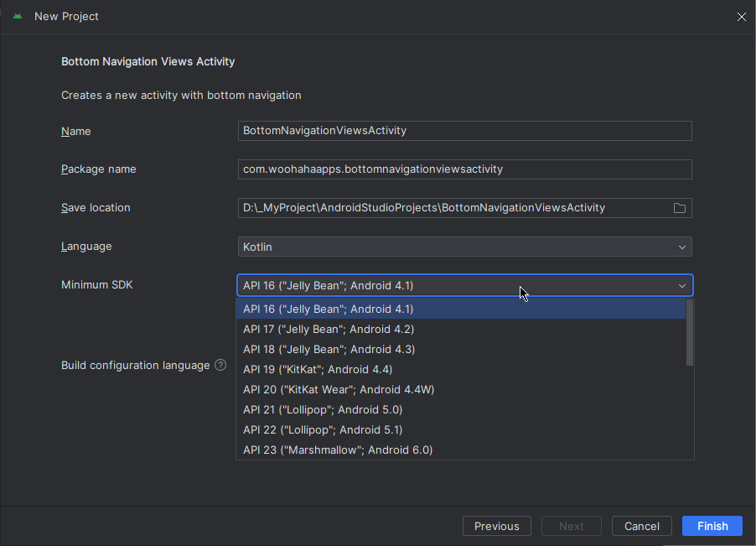Click the Android logo icon in title bar

pyautogui.click(x=18, y=17)
